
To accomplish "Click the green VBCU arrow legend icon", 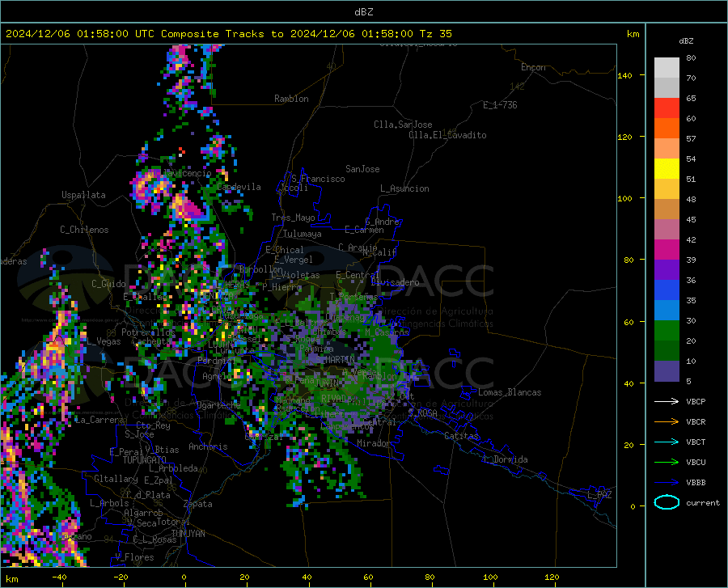I will click(667, 463).
